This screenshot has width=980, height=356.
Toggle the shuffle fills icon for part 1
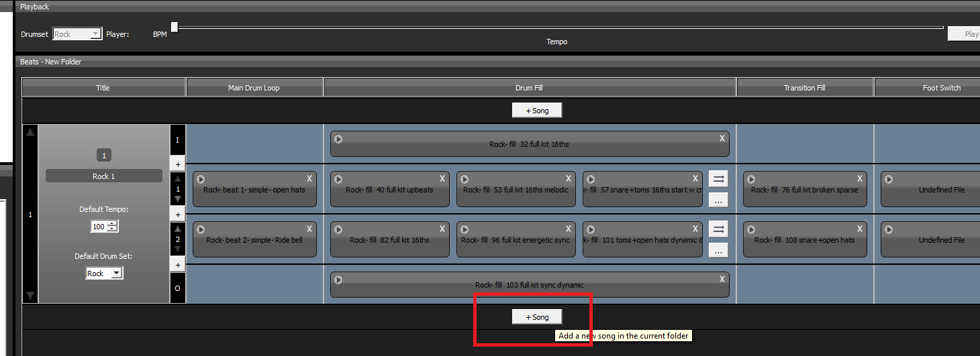point(718,179)
